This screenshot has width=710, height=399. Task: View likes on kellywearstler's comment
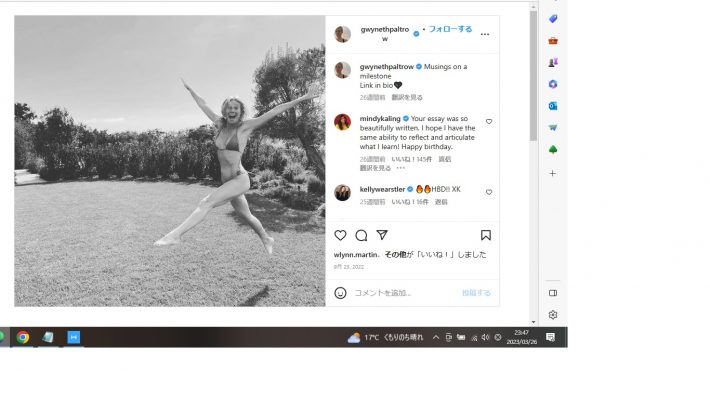409,202
